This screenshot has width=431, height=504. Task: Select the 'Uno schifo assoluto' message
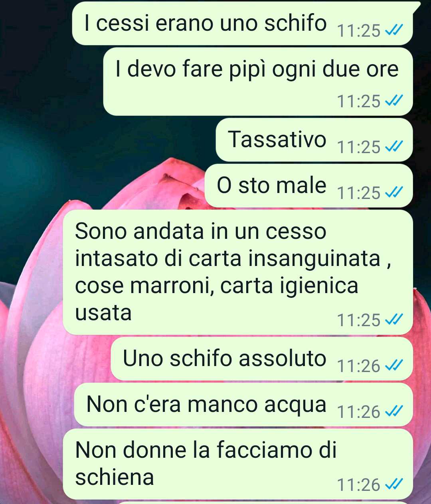point(262,359)
